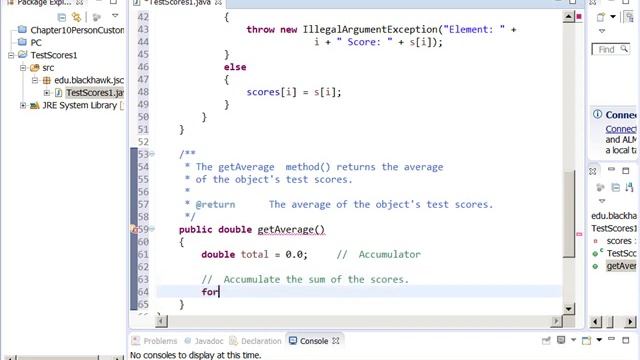Open the Display Selected Console dropdown
This screenshot has width=640, height=360.
click(x=573, y=340)
